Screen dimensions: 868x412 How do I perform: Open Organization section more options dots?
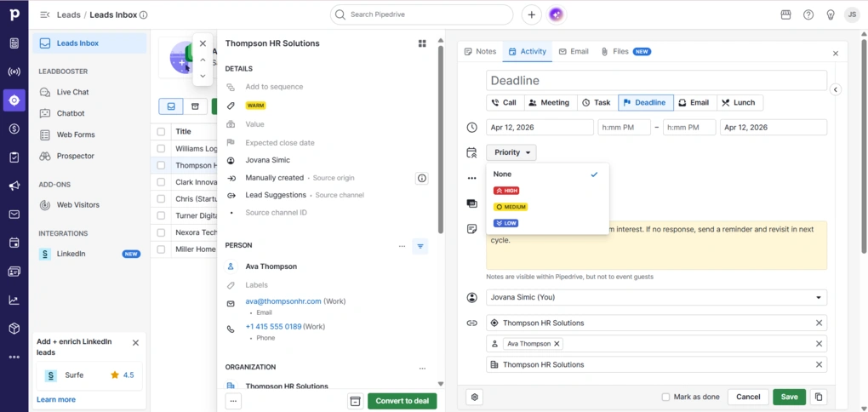422,368
